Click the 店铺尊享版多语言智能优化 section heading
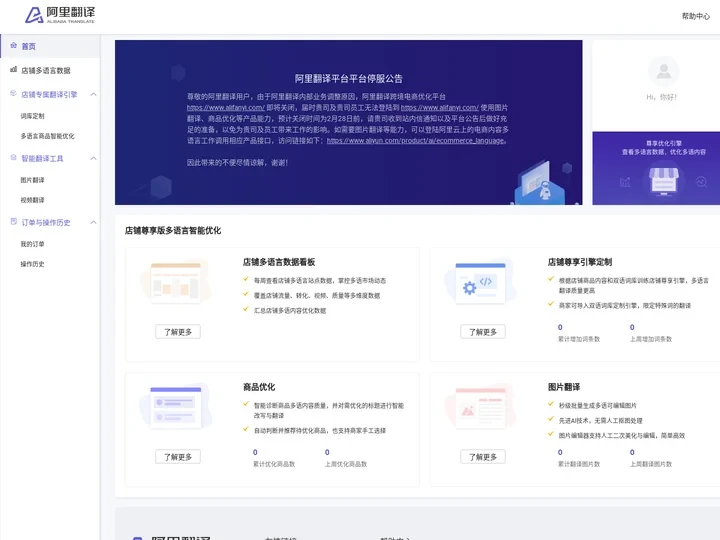 click(173, 231)
